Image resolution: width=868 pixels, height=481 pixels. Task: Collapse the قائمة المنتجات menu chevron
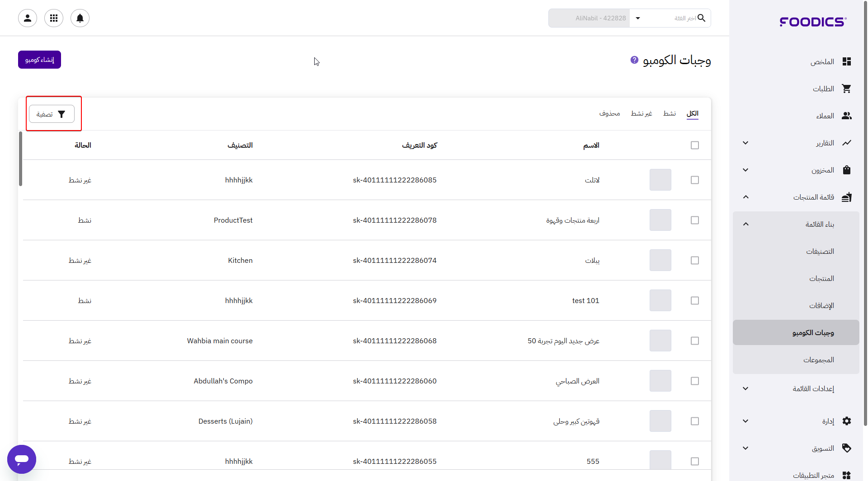coord(745,197)
